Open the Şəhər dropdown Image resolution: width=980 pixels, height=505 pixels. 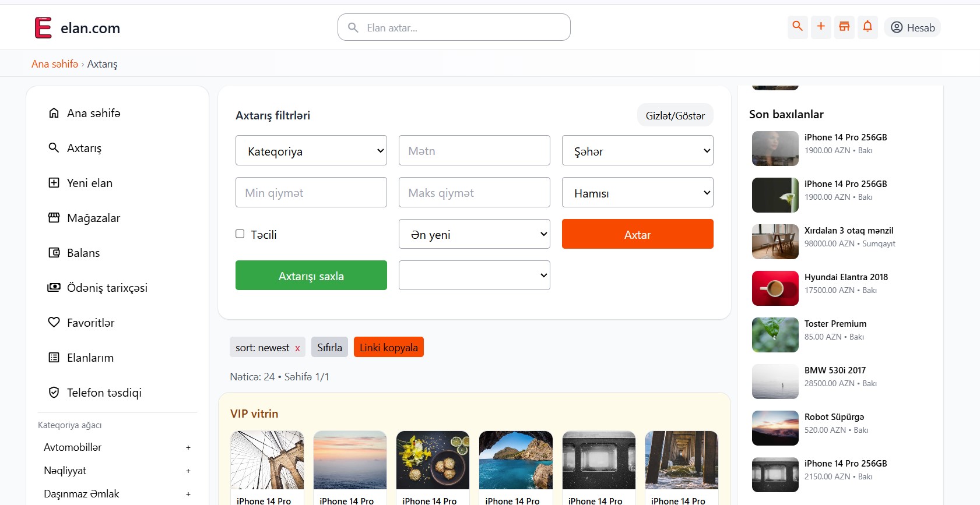[637, 151]
